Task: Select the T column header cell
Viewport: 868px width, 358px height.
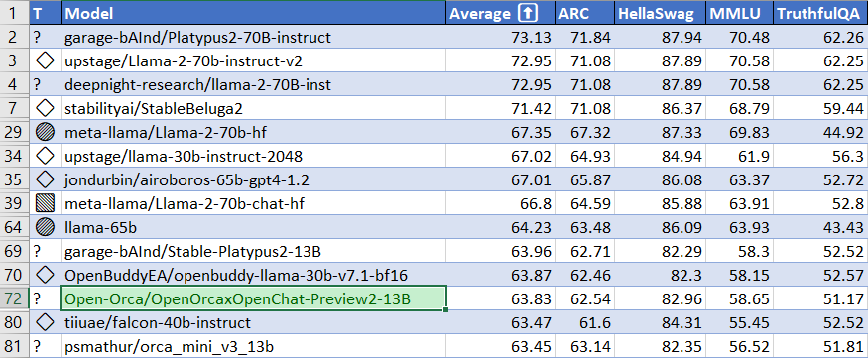Action: tap(45, 14)
